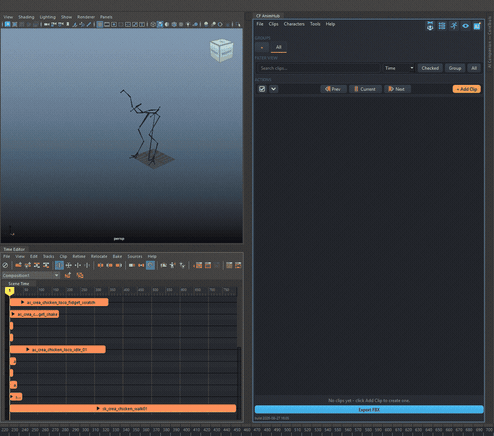Click frame 500 on the bottom time slider

coord(287,430)
